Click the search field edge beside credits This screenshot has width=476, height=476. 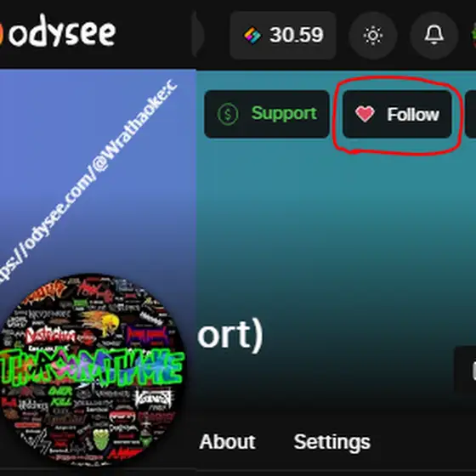coord(198,35)
